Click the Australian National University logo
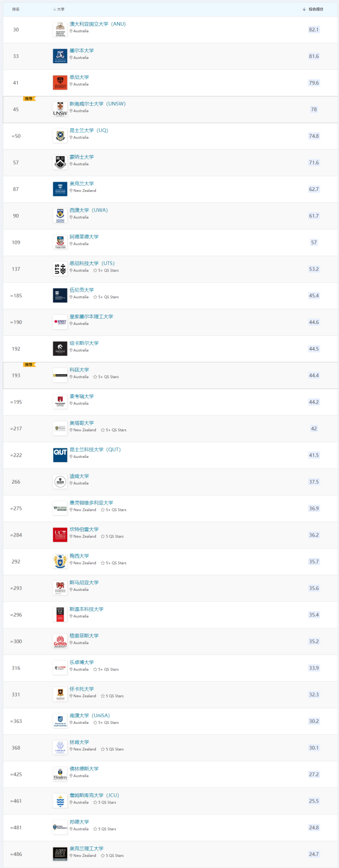This screenshot has width=339, height=868. 60,29
